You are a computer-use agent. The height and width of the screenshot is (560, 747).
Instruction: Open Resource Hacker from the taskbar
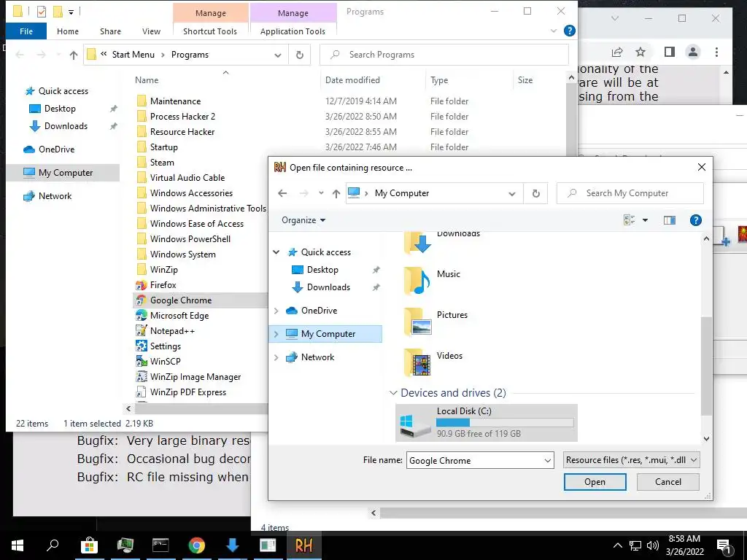(303, 545)
